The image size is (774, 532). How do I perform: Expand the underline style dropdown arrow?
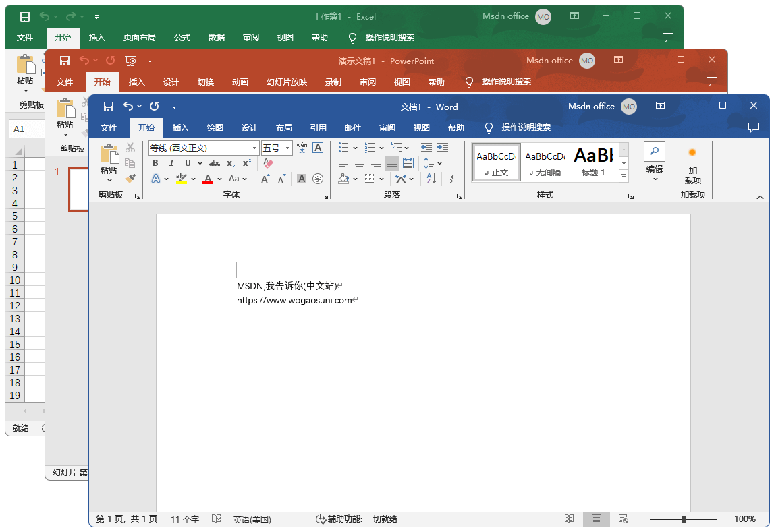coord(200,164)
